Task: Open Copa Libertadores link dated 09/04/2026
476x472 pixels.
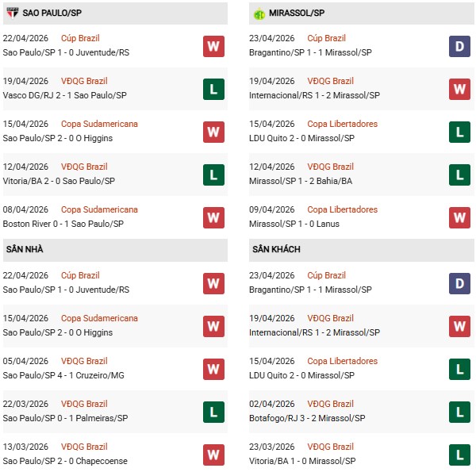Action: coord(343,210)
